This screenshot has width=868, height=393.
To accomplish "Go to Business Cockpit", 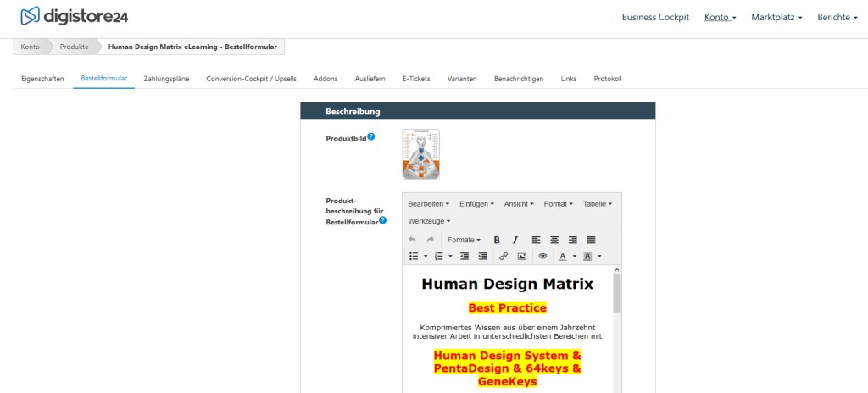I will point(655,17).
